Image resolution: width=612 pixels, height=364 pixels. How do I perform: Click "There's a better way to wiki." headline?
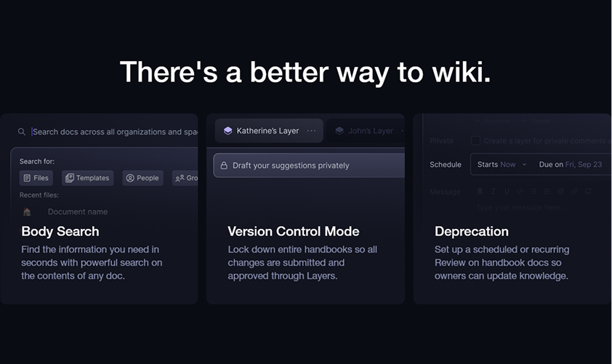pos(305,72)
